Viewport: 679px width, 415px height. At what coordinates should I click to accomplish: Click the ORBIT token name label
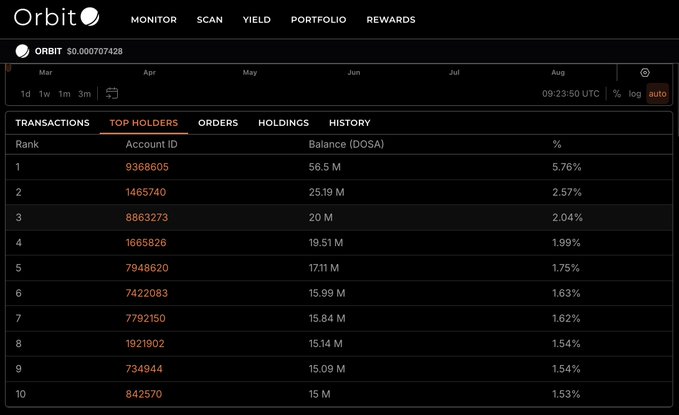pos(48,51)
